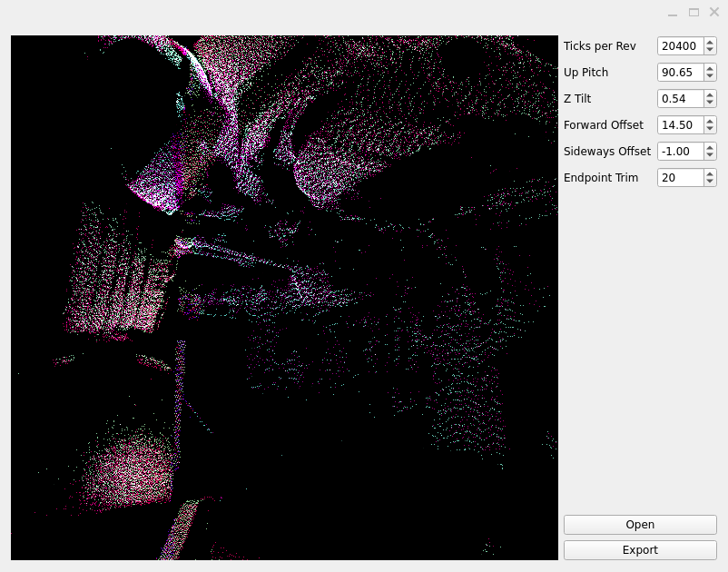
Task: Increase Sideways Offset with up arrow
Action: [x=710, y=147]
